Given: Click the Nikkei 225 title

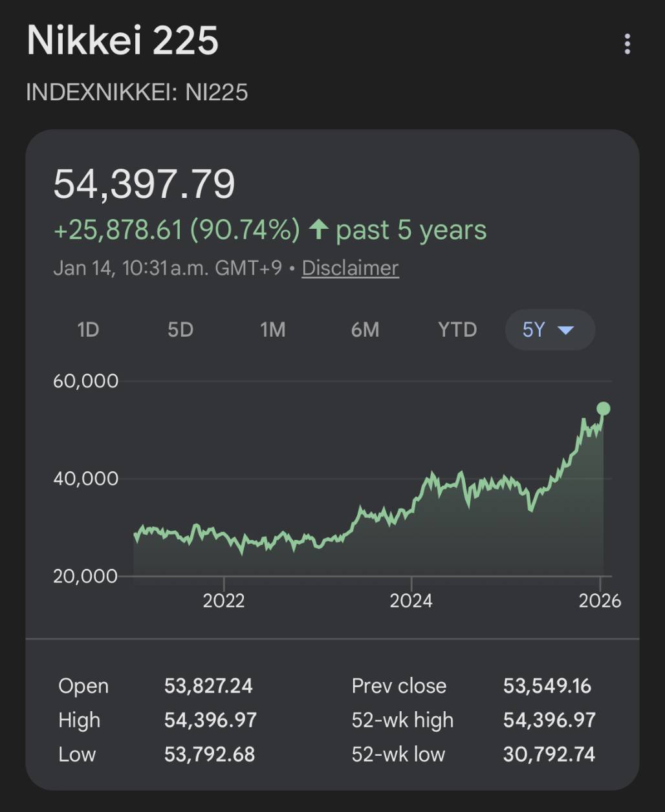Looking at the screenshot, I should pos(123,40).
